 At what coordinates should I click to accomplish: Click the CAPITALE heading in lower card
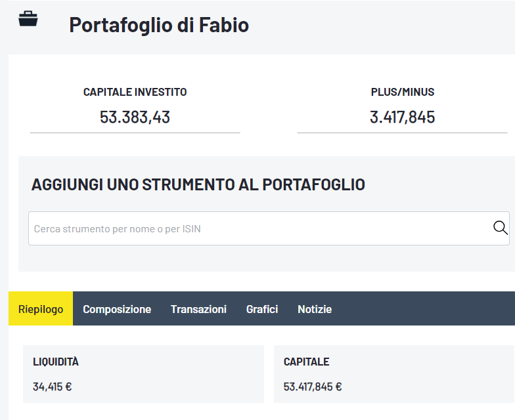pos(306,362)
